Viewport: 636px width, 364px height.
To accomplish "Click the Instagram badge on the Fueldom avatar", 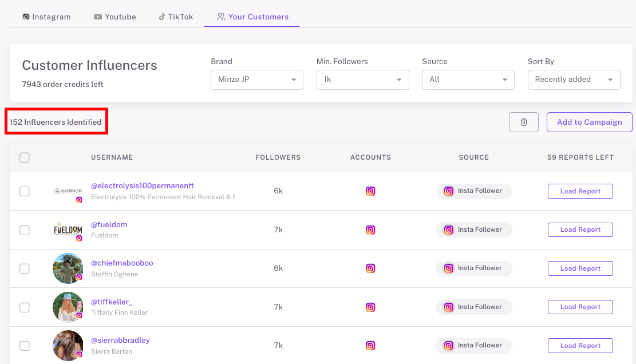I will [x=78, y=239].
